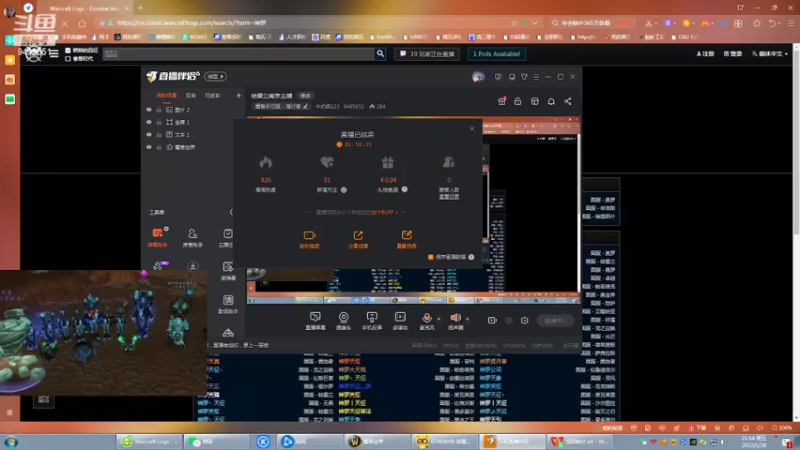
Task: Open the 数据助手 tool in toolbox
Action: pos(228,304)
